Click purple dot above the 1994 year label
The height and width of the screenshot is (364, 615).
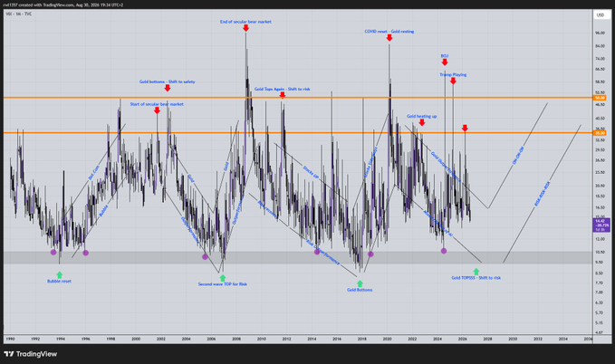(x=53, y=253)
